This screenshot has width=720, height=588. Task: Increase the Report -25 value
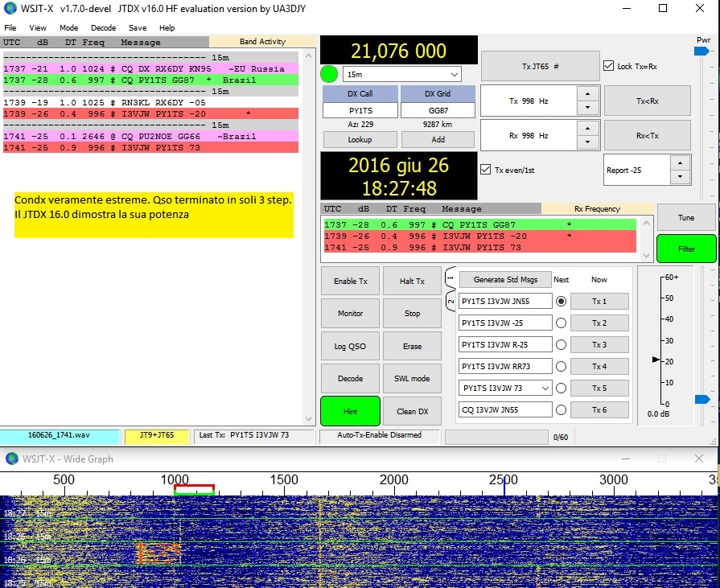[680, 163]
